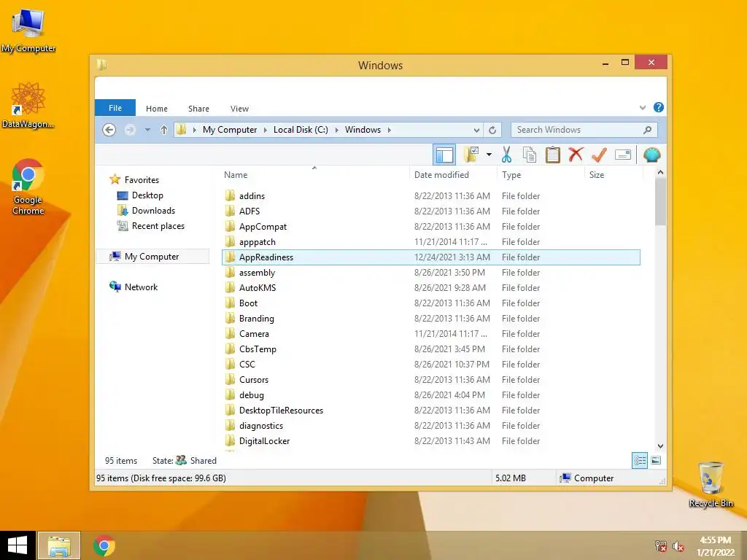Click the Forward navigation arrow
Screen dimensions: 747x560
tap(130, 130)
